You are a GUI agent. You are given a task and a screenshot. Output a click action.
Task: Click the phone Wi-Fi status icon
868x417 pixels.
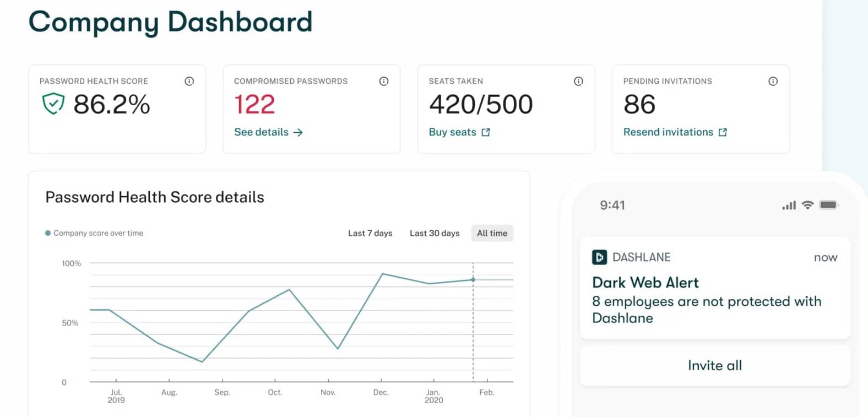click(808, 205)
